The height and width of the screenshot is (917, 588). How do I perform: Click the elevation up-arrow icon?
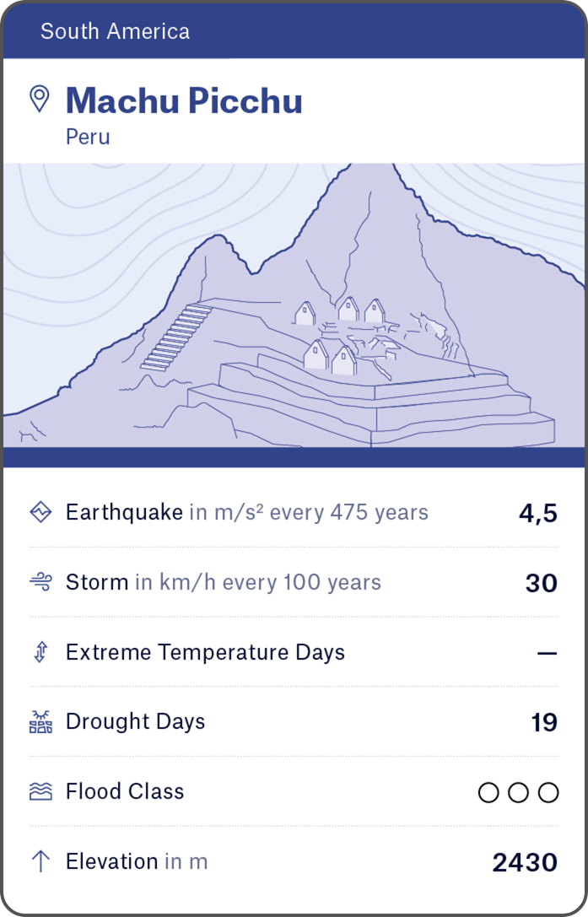tap(40, 861)
